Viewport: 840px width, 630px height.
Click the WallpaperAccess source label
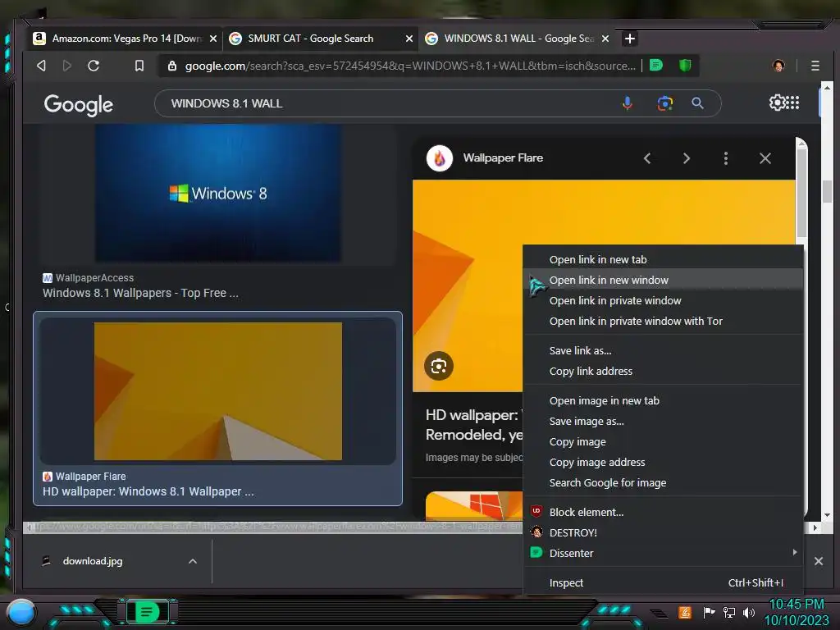pyautogui.click(x=94, y=277)
